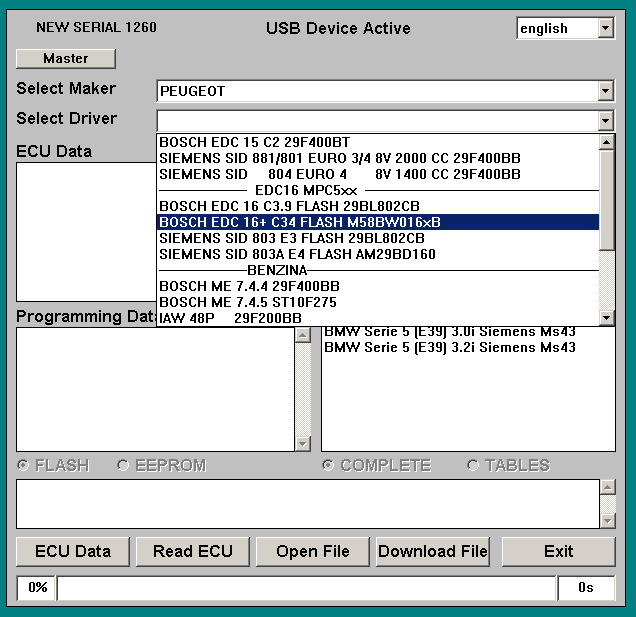Image resolution: width=636 pixels, height=617 pixels.
Task: Open the Select Maker PEUGEOT dropdown arrow
Action: point(605,91)
